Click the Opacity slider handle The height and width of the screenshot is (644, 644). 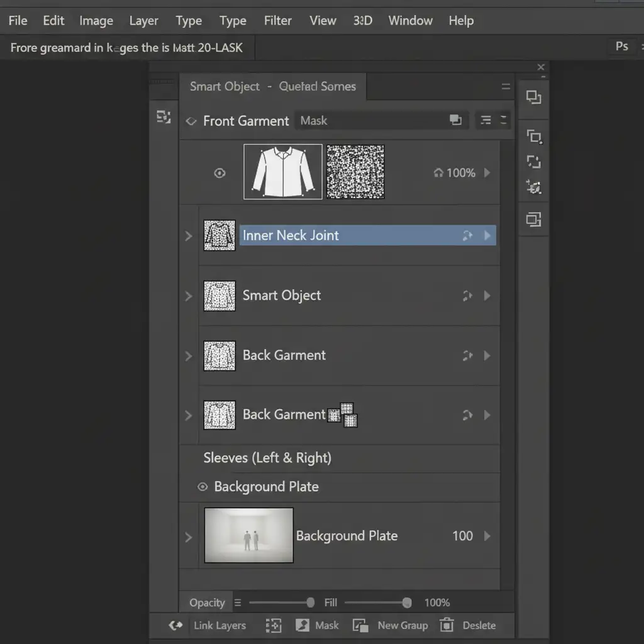(x=310, y=602)
